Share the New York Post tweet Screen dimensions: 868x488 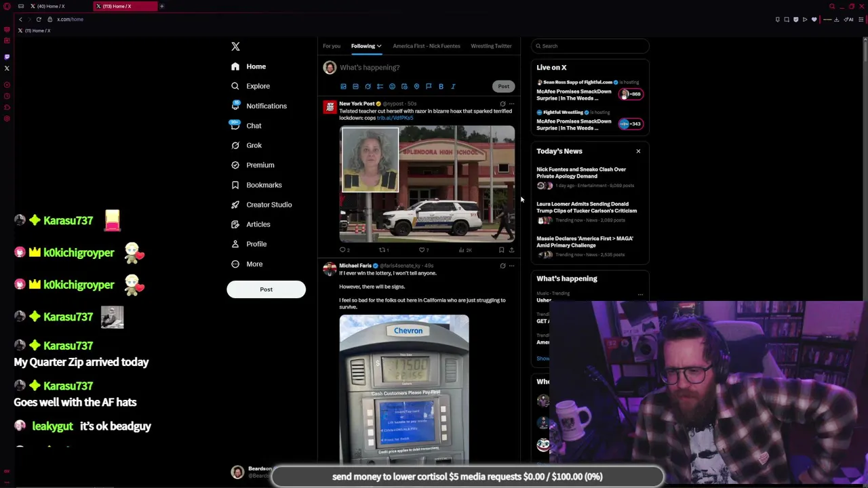tap(511, 250)
